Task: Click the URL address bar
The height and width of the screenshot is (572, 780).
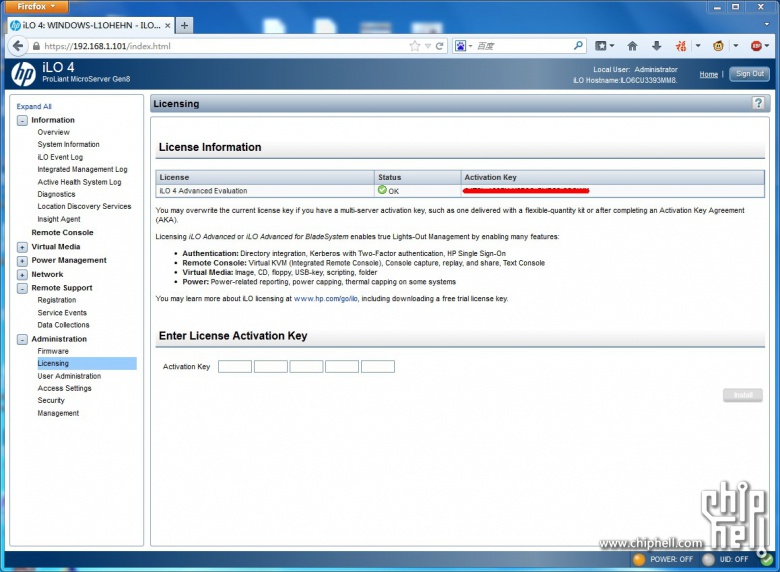Action: tap(224, 46)
